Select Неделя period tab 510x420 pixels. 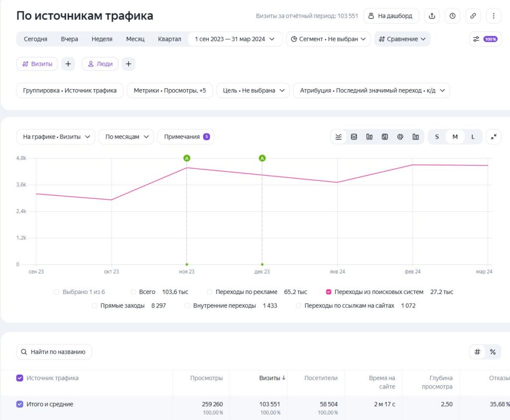(x=102, y=39)
